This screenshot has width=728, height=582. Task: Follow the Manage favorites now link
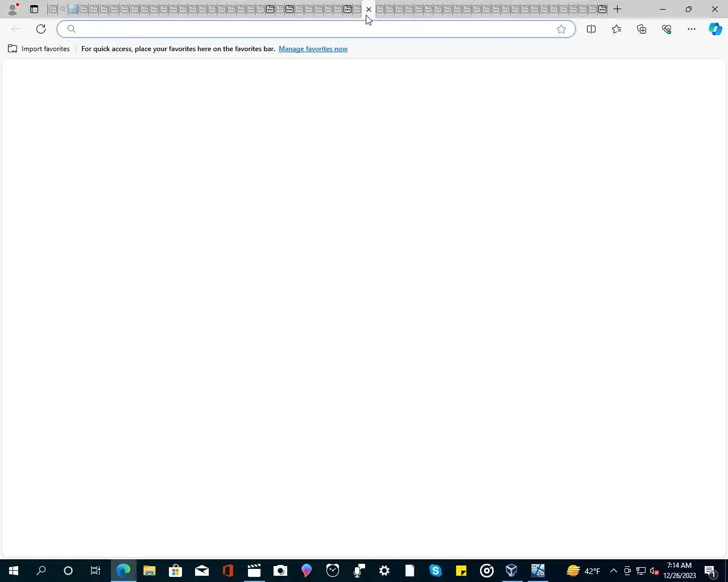(x=313, y=49)
